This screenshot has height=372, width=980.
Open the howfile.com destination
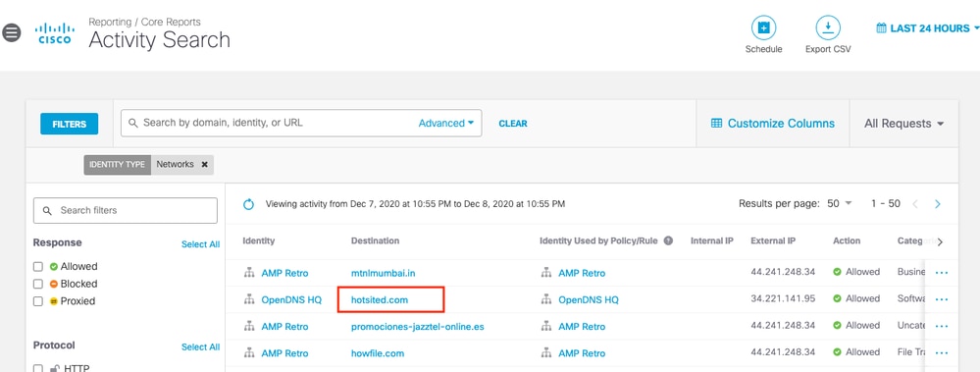coord(378,353)
